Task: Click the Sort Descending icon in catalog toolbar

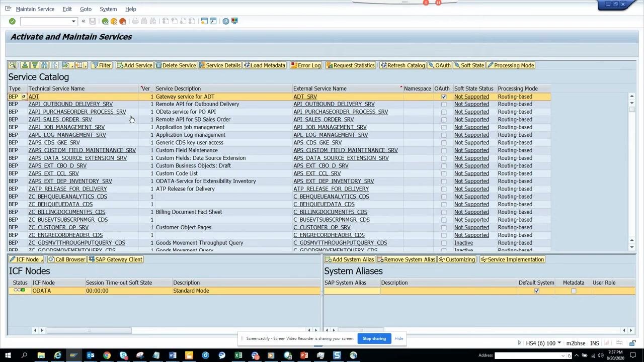Action: (x=34, y=65)
